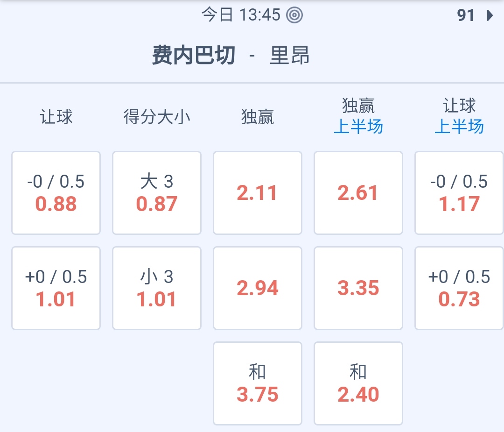
Task: Choose full-time win odds 2.94
Action: (258, 288)
